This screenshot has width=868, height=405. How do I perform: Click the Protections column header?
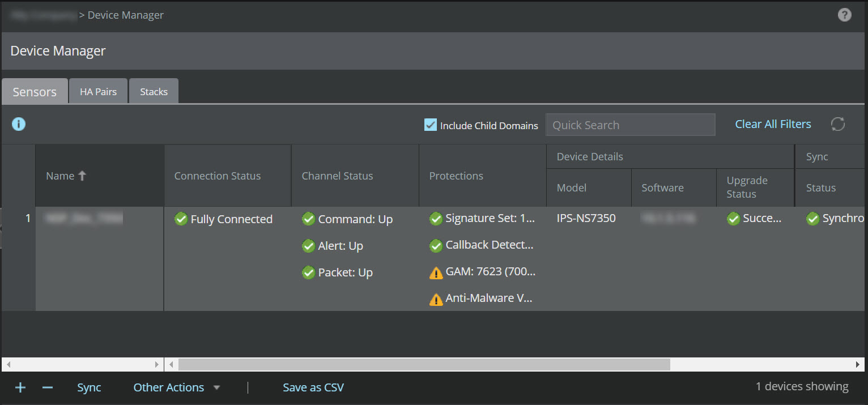click(483, 176)
